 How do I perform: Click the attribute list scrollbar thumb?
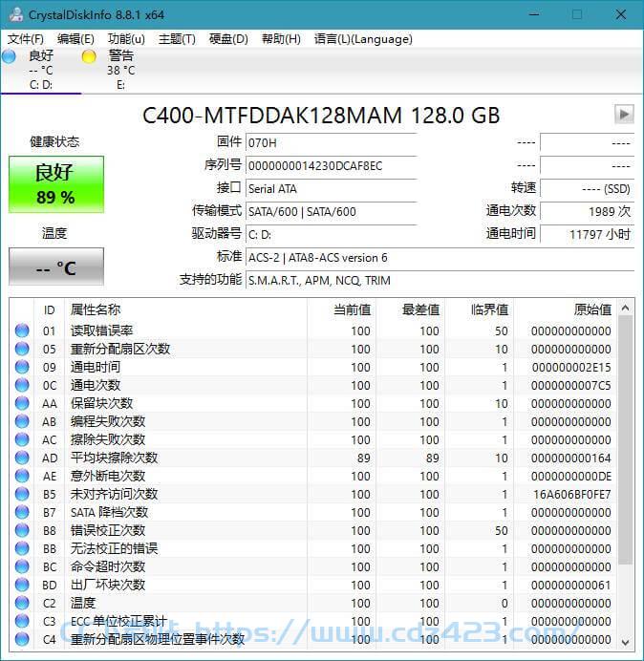[x=626, y=440]
